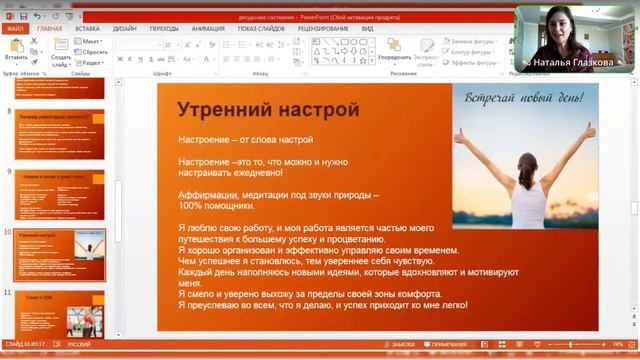The height and width of the screenshot is (360, 640).
Task: Click the Redo icon in quick access toolbar
Action: point(56,16)
